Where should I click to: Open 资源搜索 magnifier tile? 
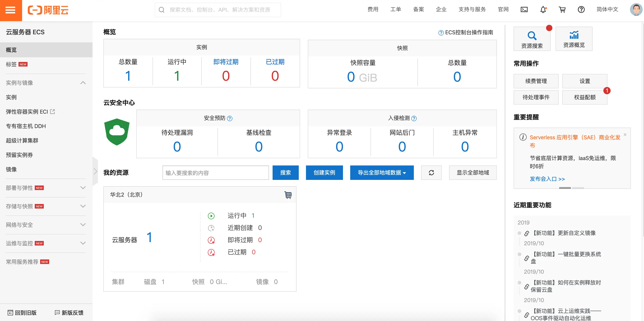(532, 39)
